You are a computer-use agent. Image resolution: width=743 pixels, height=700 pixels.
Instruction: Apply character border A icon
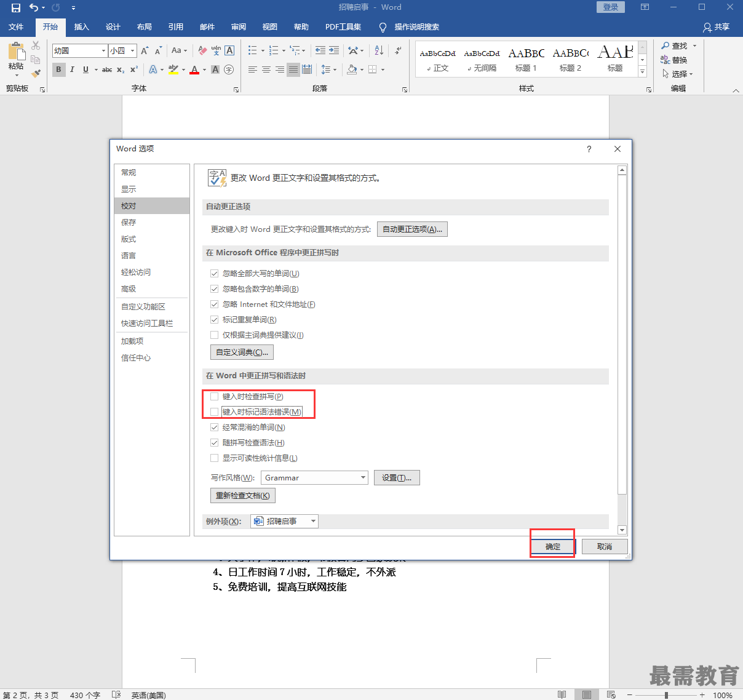click(x=229, y=50)
